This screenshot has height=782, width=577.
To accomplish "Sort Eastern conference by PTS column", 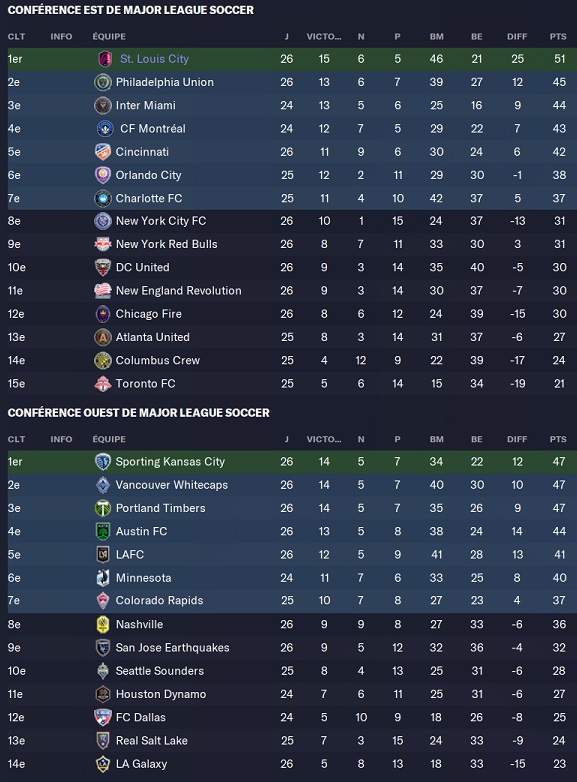I will pos(558,36).
